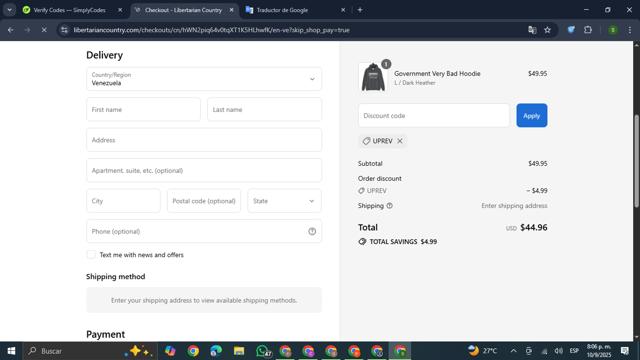Open the taskbar clock and date
Viewport: 640px width, 360px height.
[599, 351]
